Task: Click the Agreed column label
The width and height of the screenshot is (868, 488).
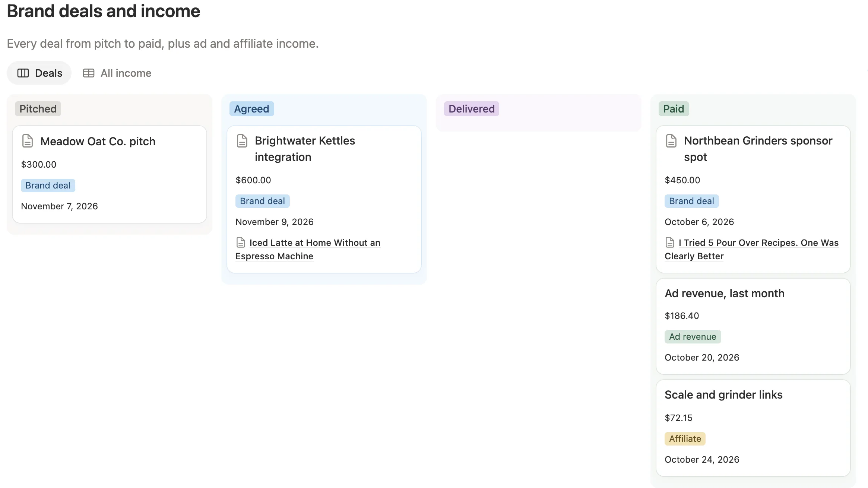Action: click(251, 109)
